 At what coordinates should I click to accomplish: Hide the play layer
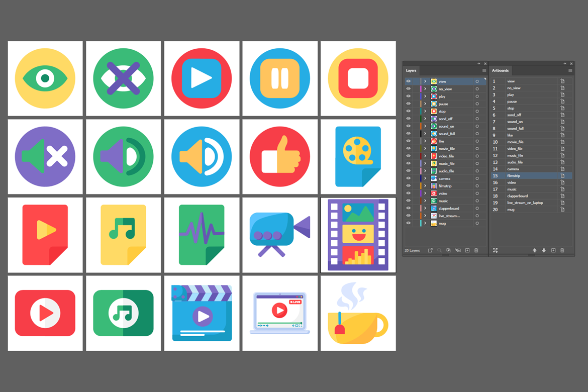tap(408, 95)
